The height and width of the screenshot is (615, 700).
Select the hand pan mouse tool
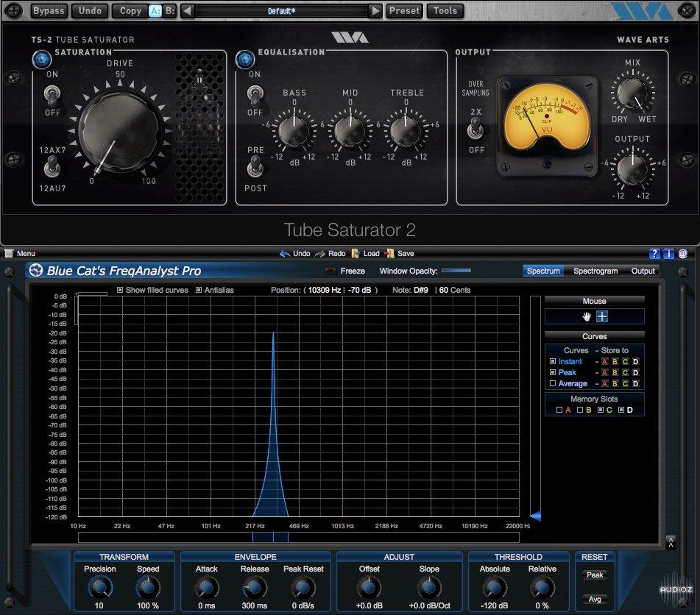(586, 317)
